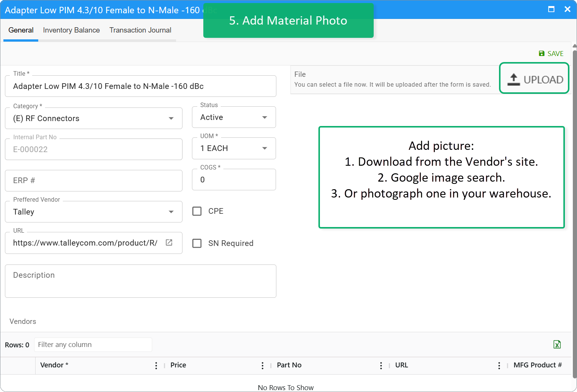
Task: Maximize the material dialog window
Action: [551, 9]
